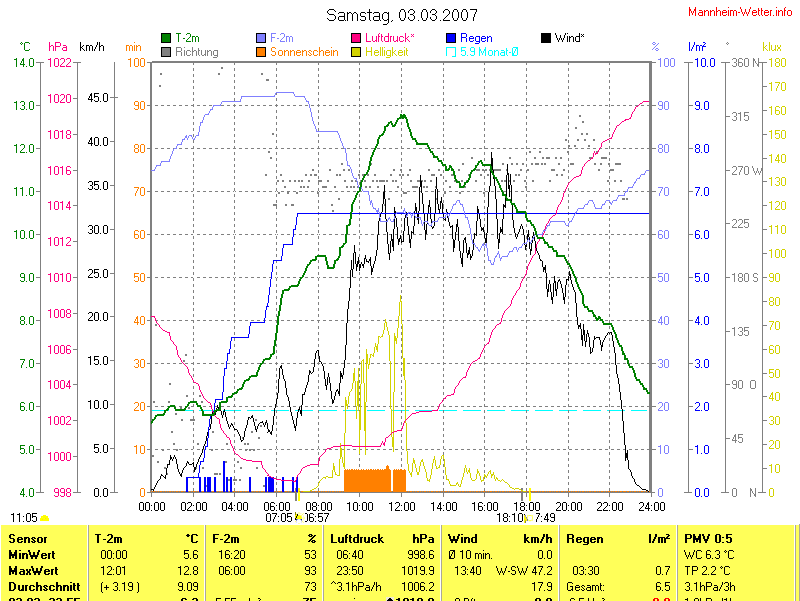Click the minimum humidity time 16:20
Screen dimensions: 800x601
(232, 555)
